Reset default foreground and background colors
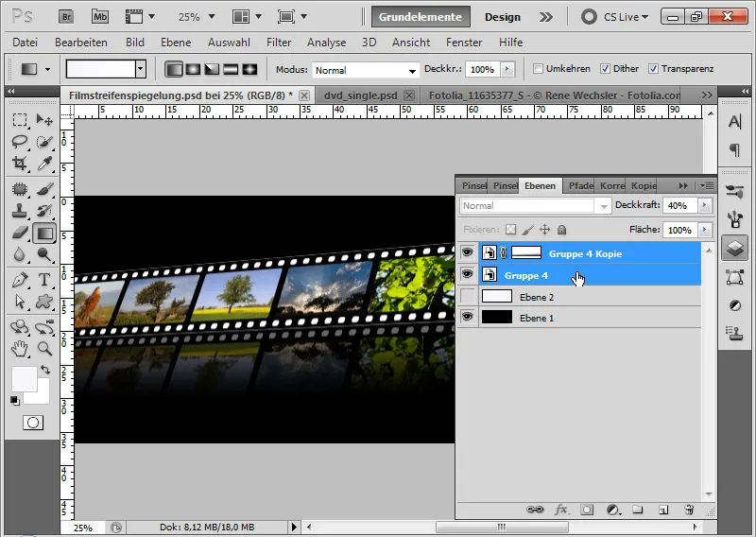Screen dimensions: 756x537 tap(15, 401)
